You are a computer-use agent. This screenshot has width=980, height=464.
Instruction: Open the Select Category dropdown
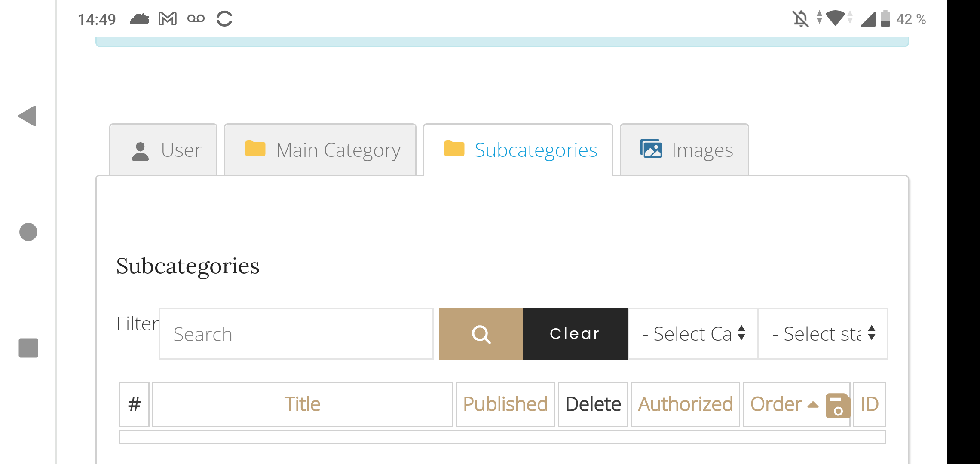point(693,334)
